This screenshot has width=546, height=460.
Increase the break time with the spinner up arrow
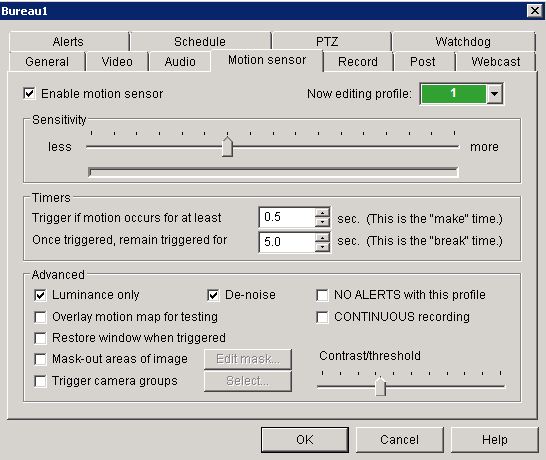point(322,237)
